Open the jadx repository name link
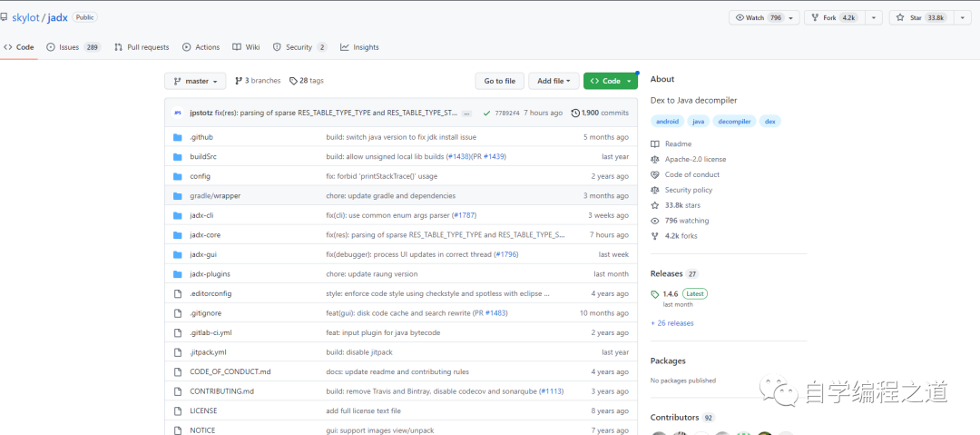The height and width of the screenshot is (435, 980). (57, 17)
